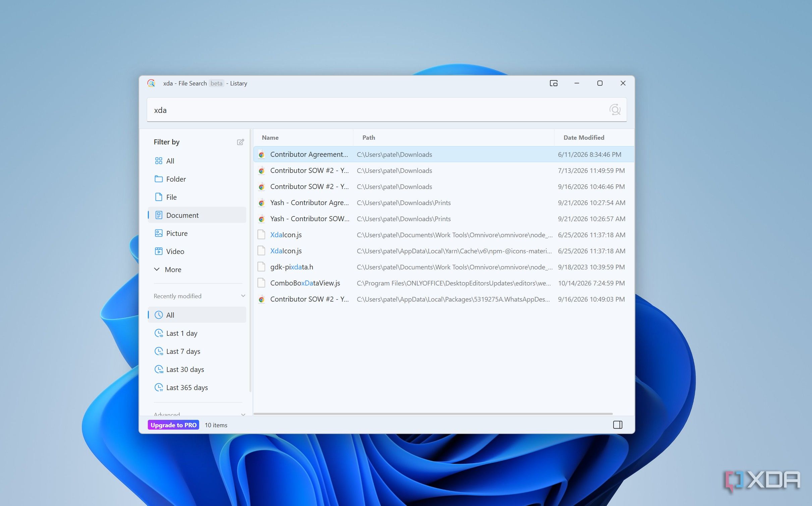This screenshot has width=812, height=506.
Task: Toggle the compact view icon in the title bar
Action: (x=554, y=83)
